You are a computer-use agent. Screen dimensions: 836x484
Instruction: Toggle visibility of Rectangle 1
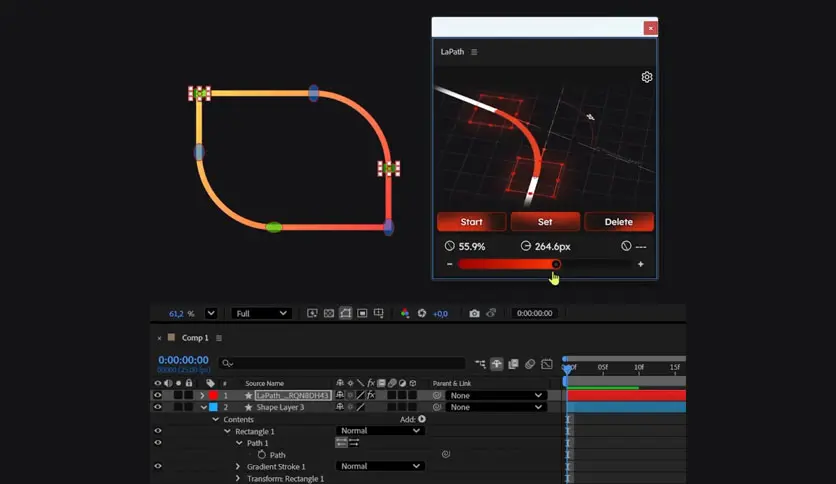point(157,431)
